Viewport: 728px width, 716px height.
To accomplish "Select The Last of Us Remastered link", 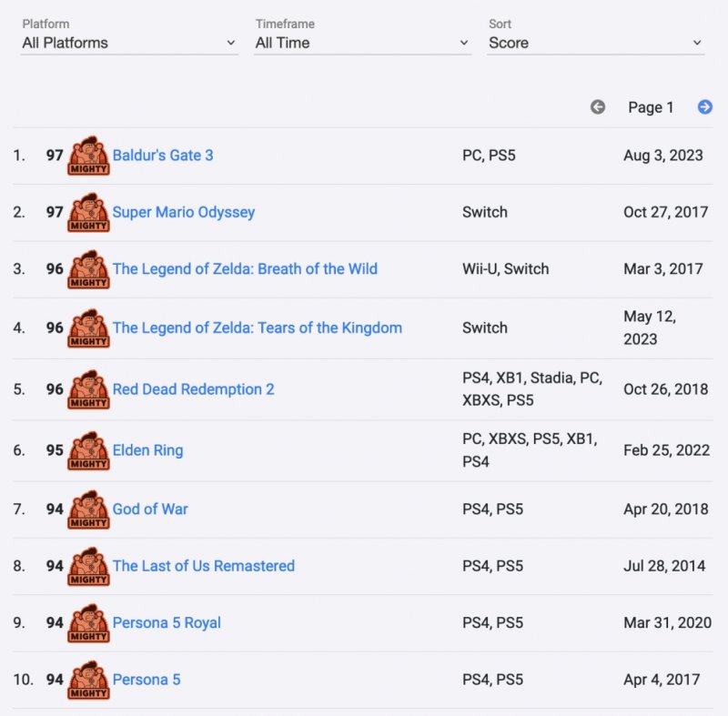I will point(204,566).
